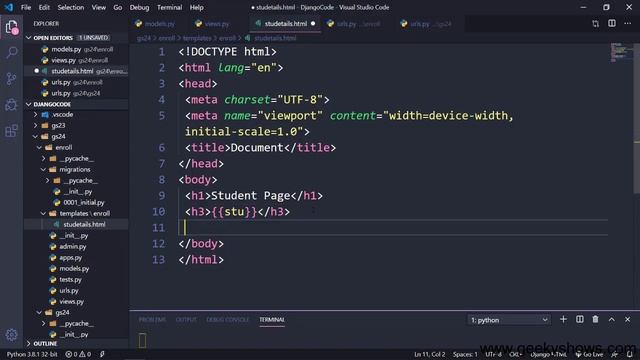Start Go Live server
Screen dimensions: 640x360
tap(589, 354)
